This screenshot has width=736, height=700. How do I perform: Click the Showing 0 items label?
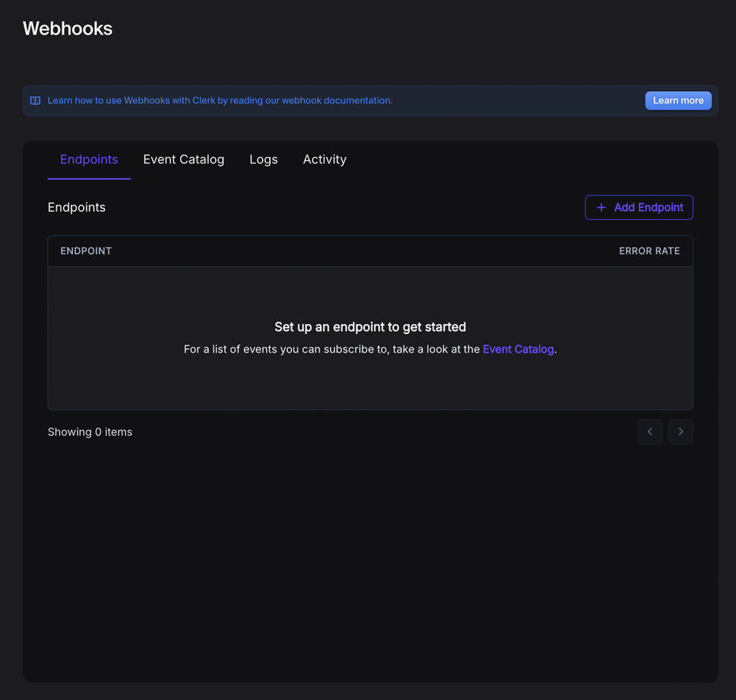90,432
